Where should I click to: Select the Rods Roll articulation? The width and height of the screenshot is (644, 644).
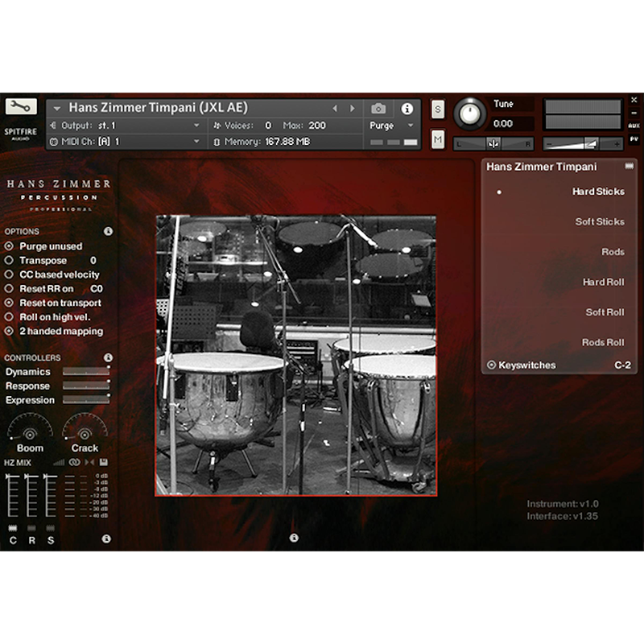point(603,343)
